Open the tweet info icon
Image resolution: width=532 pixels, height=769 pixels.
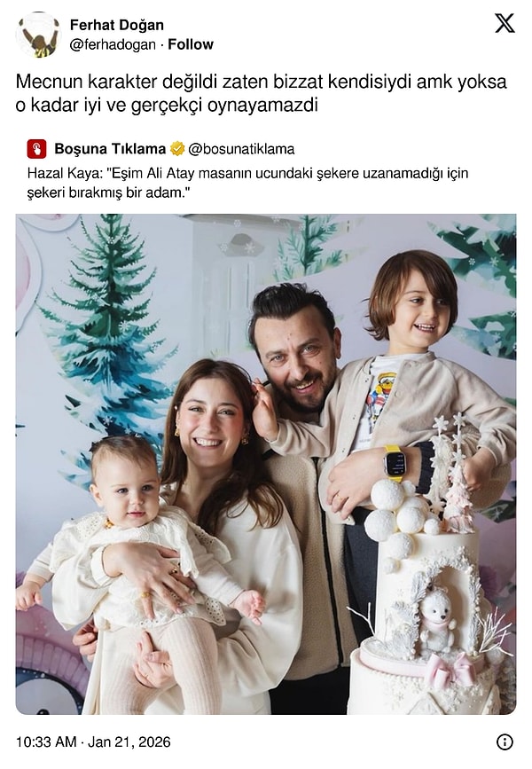pyautogui.click(x=505, y=742)
